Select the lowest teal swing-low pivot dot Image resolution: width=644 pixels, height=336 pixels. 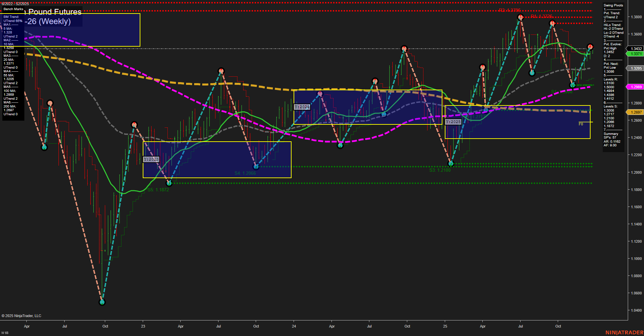click(x=102, y=302)
